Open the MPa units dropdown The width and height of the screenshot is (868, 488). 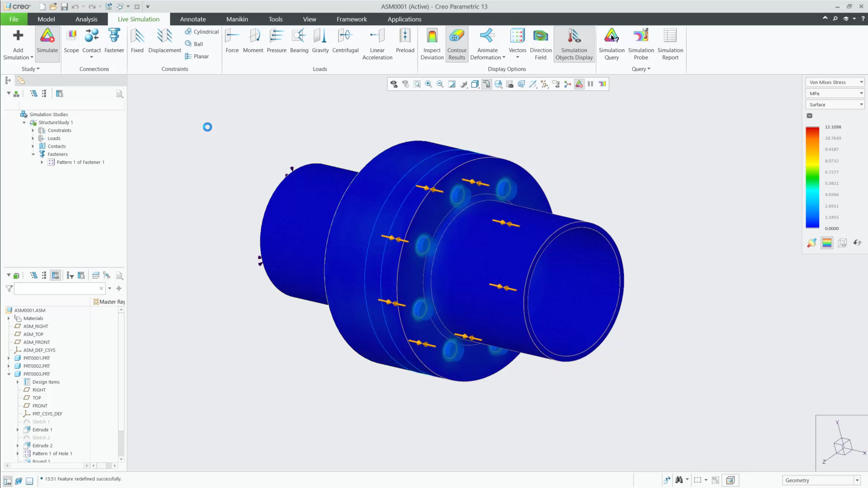point(835,94)
